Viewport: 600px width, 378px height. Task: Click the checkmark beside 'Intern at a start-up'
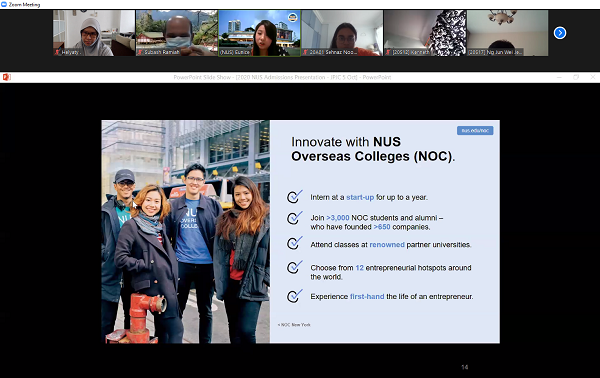[x=295, y=197]
